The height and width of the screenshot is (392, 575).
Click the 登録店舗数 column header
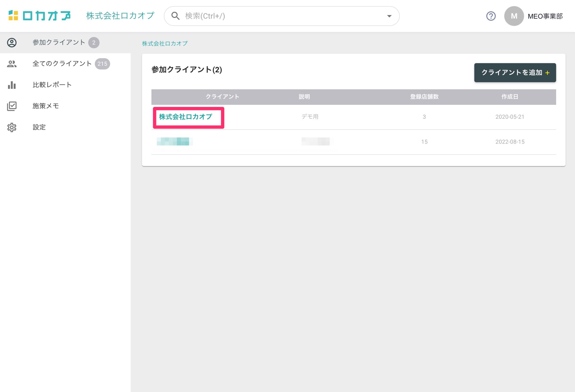click(x=424, y=97)
